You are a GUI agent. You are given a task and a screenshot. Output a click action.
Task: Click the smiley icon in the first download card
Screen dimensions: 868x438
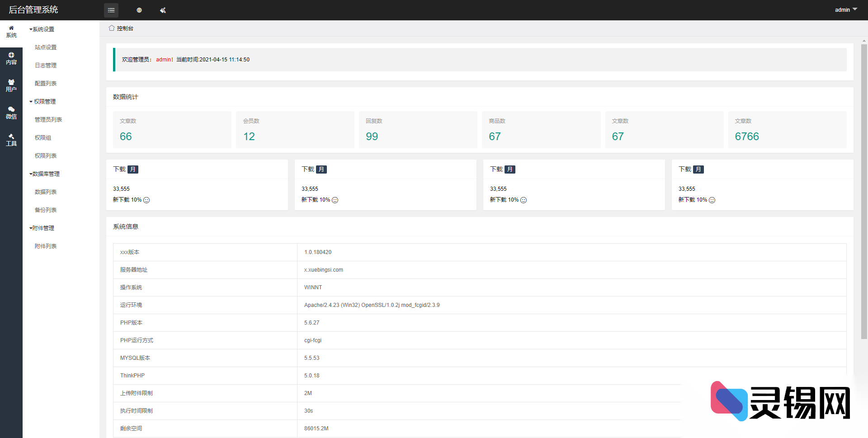(146, 200)
